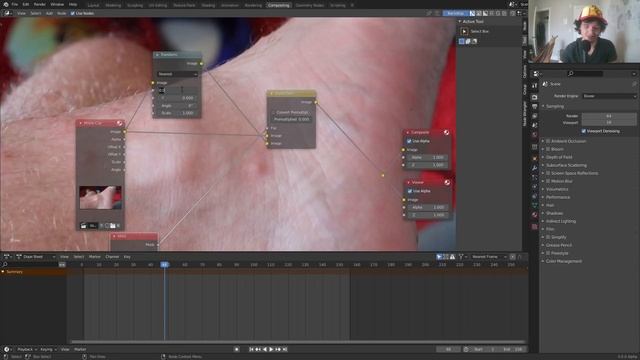Open the Dope Sheet Marker menu

point(94,257)
